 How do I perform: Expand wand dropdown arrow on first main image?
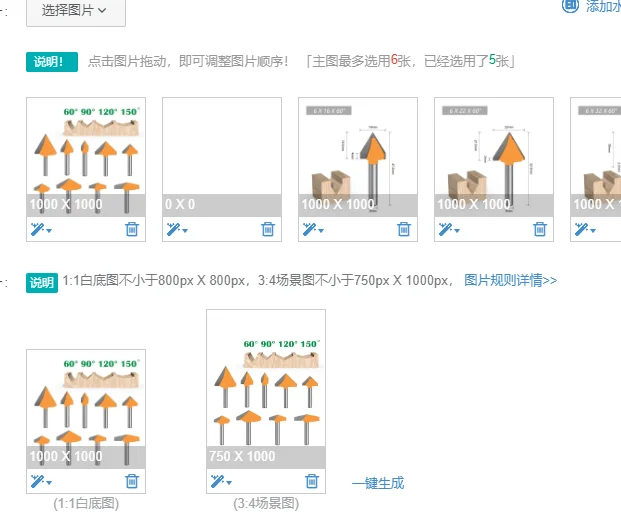(x=49, y=230)
